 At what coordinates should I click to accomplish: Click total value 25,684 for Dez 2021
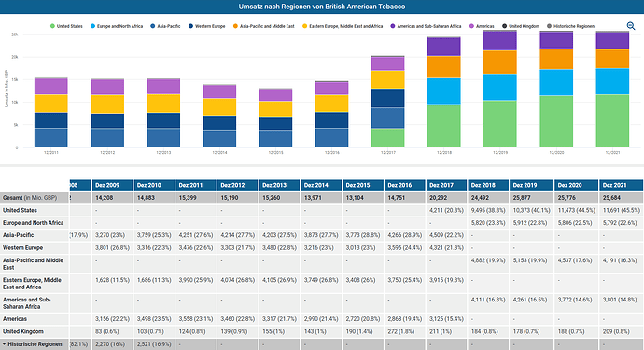click(611, 198)
